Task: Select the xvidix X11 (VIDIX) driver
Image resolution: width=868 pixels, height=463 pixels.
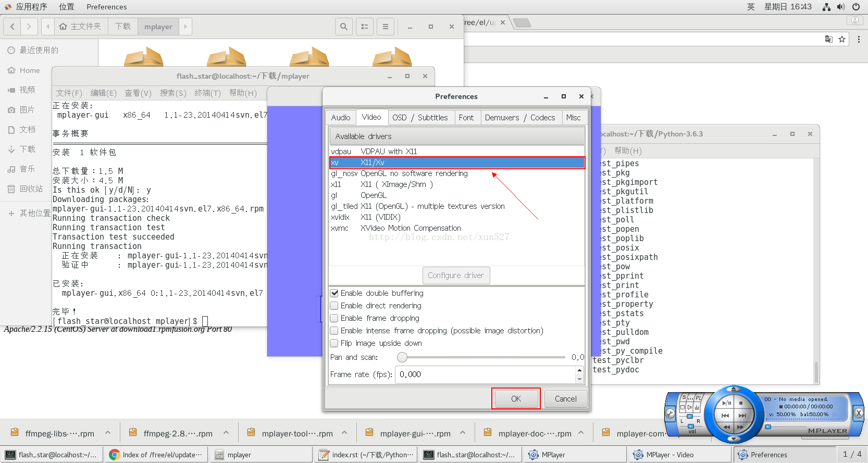Action: point(457,217)
